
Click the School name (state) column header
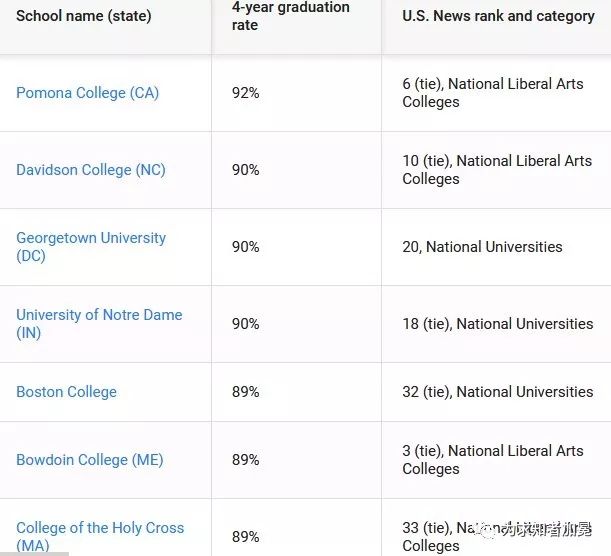(x=83, y=16)
